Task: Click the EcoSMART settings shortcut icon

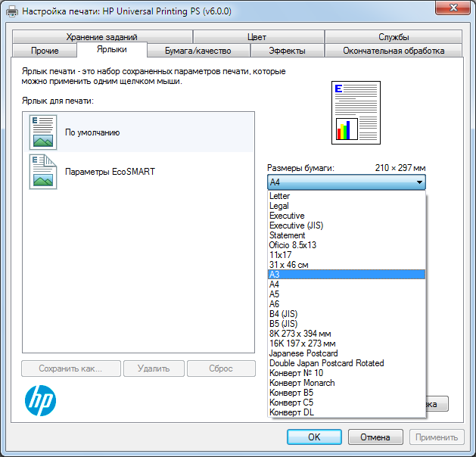Action: pos(43,172)
